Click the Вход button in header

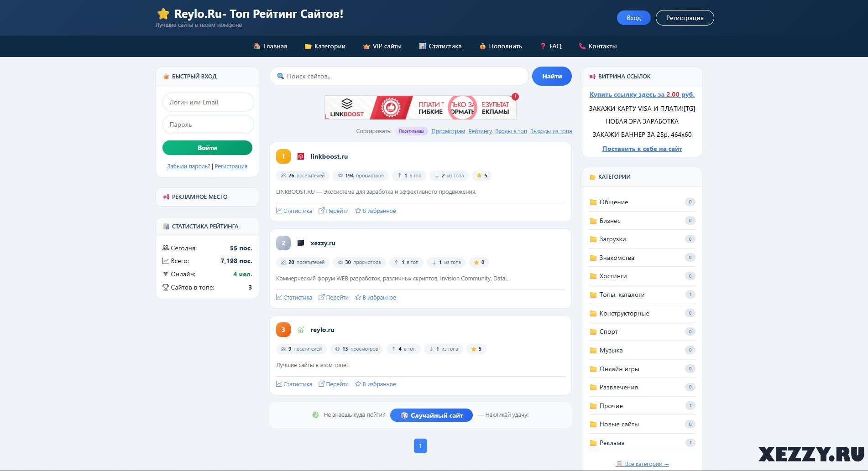click(633, 18)
